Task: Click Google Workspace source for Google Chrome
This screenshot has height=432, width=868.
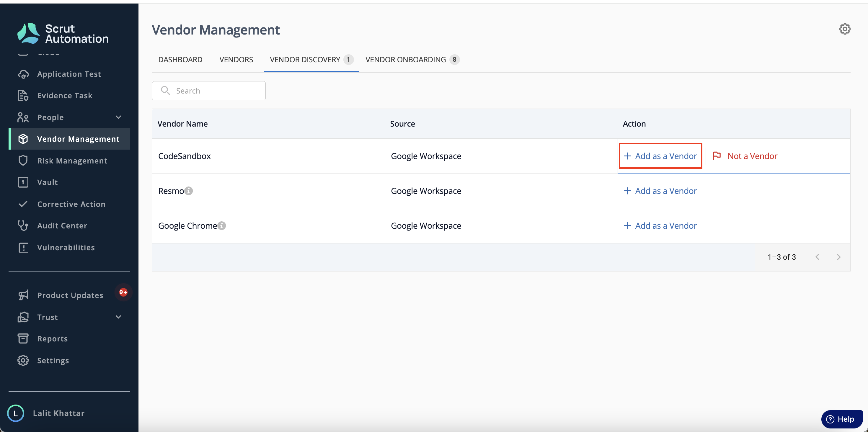Action: (426, 226)
